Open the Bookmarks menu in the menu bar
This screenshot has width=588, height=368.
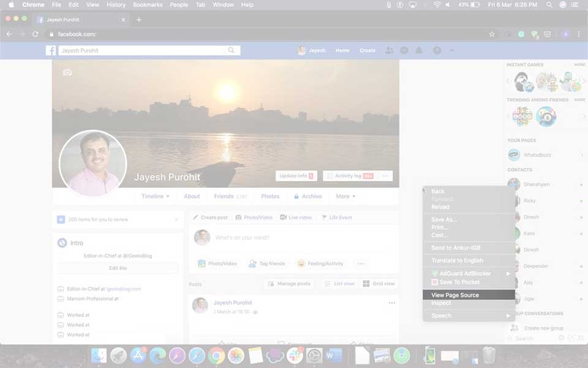pos(148,5)
